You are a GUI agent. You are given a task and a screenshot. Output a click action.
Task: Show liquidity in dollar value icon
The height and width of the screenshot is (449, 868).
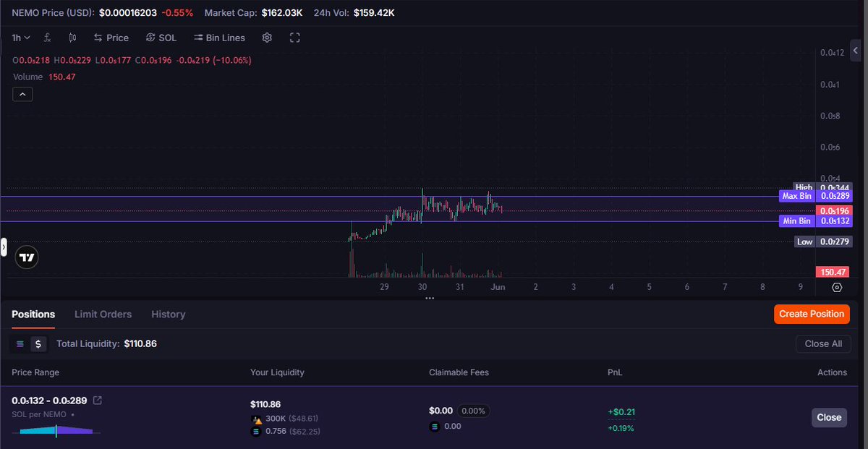pos(38,344)
